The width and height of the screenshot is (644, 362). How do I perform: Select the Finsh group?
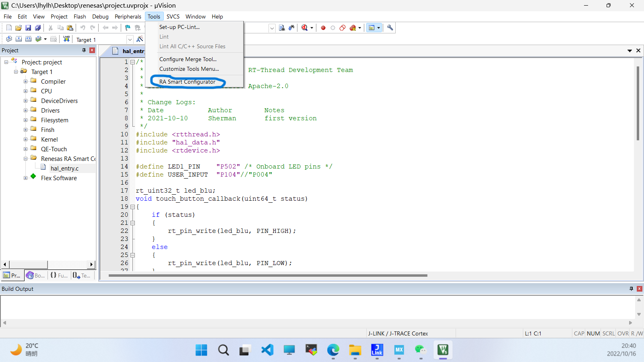[47, 130]
